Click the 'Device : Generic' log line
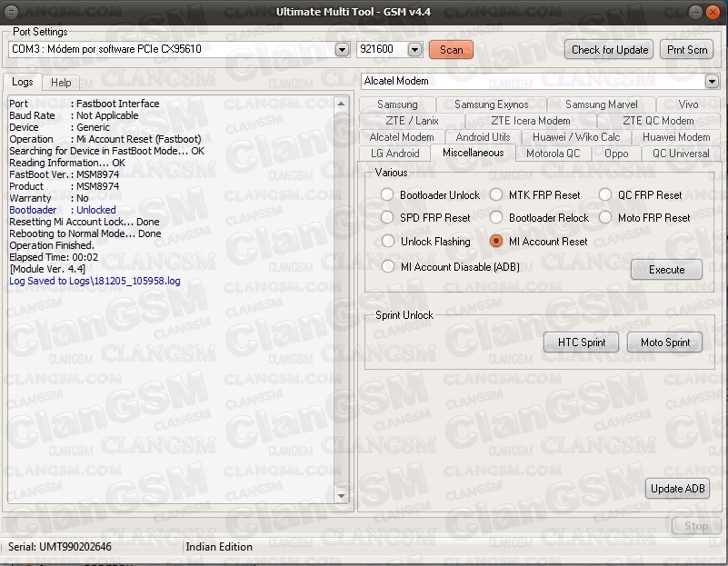The width and height of the screenshot is (728, 566). point(59,127)
